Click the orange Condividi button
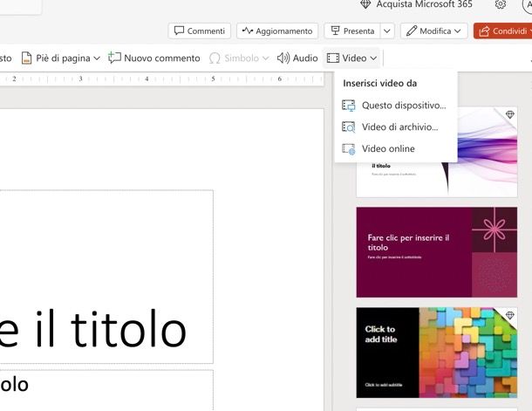This screenshot has width=532, height=411. point(503,31)
